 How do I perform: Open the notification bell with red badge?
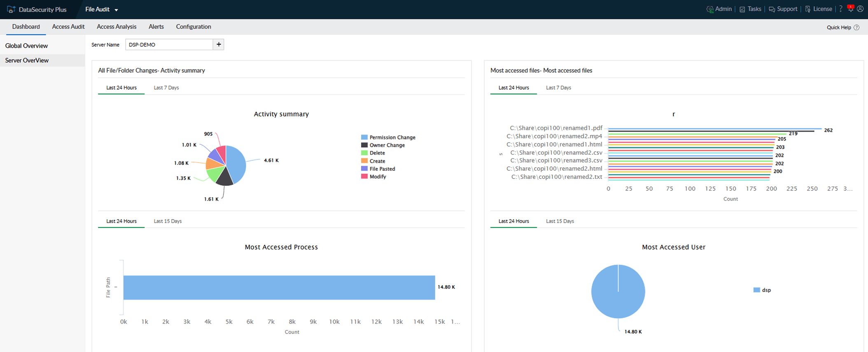click(850, 9)
